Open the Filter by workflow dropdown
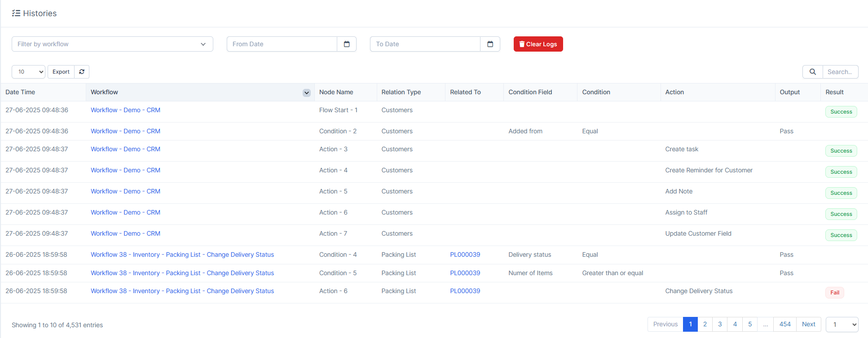This screenshot has height=338, width=868. pyautogui.click(x=112, y=44)
